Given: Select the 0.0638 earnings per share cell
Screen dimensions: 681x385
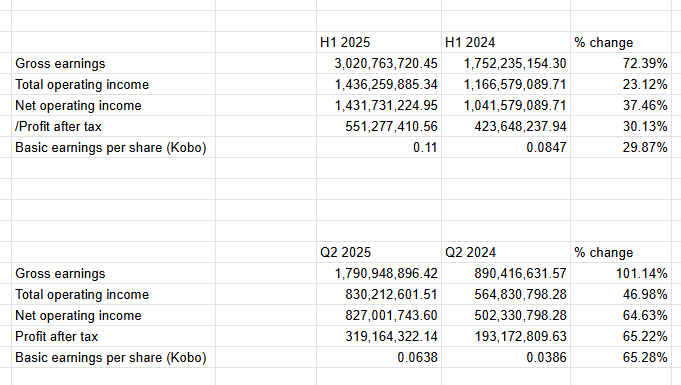Looking at the screenshot, I should pos(379,358).
